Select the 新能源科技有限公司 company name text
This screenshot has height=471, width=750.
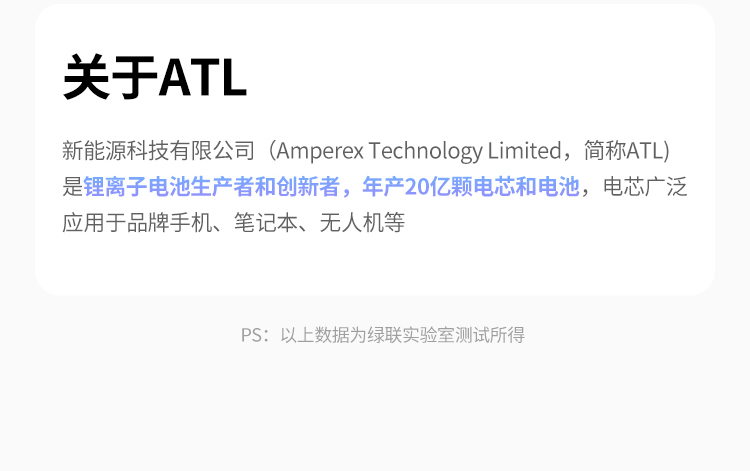(x=158, y=151)
